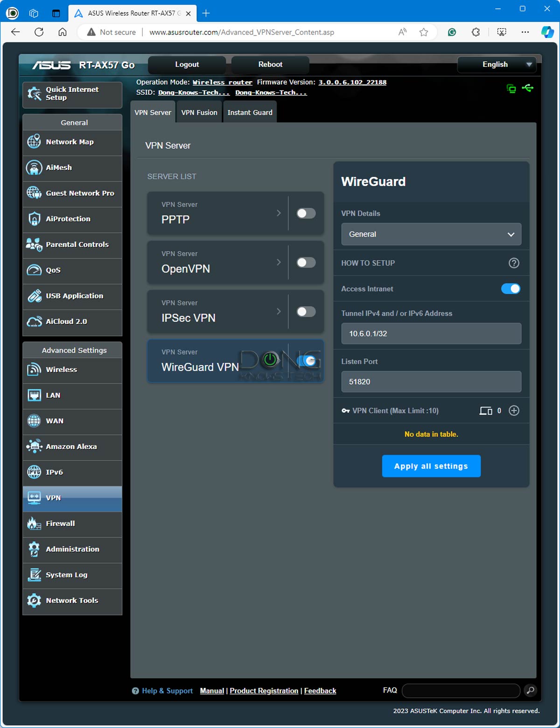Open AiProtection section
Screen dimensions: 560x728
click(x=72, y=219)
